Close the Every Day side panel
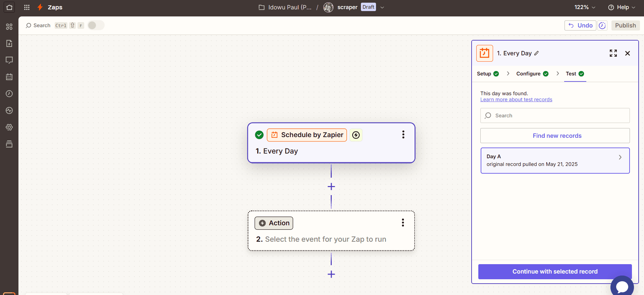 coord(628,53)
